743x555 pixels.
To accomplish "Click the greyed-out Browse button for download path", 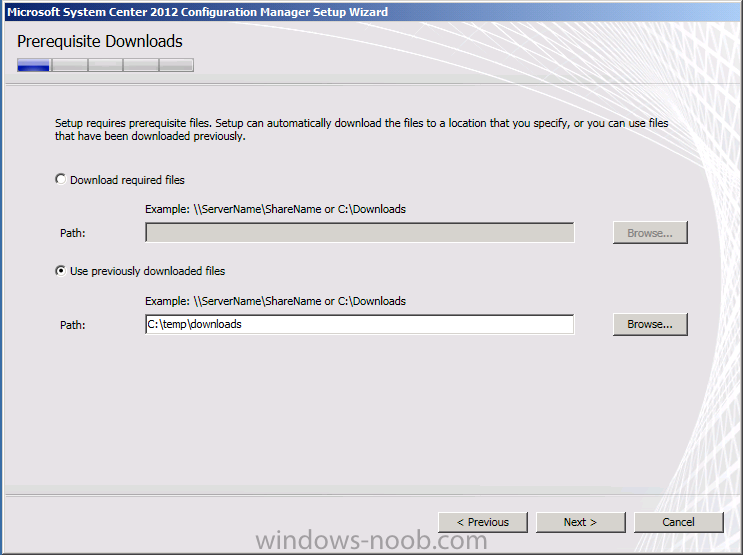I will 650,233.
